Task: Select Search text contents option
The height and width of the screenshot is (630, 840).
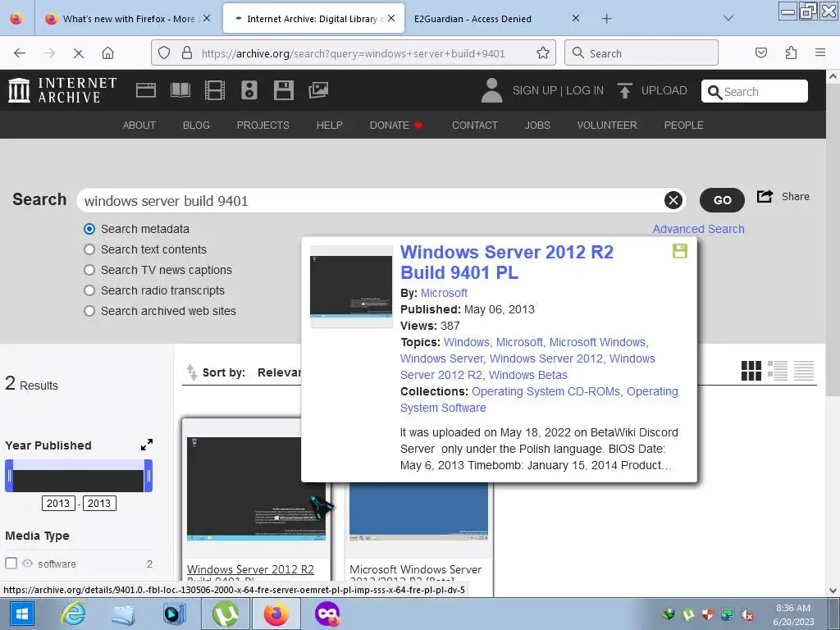Action: (89, 249)
